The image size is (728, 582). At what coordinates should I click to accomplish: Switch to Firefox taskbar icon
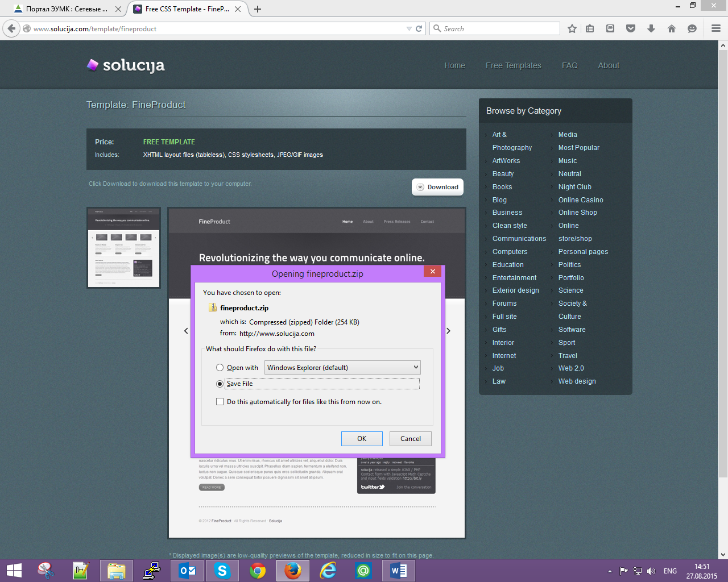point(293,571)
